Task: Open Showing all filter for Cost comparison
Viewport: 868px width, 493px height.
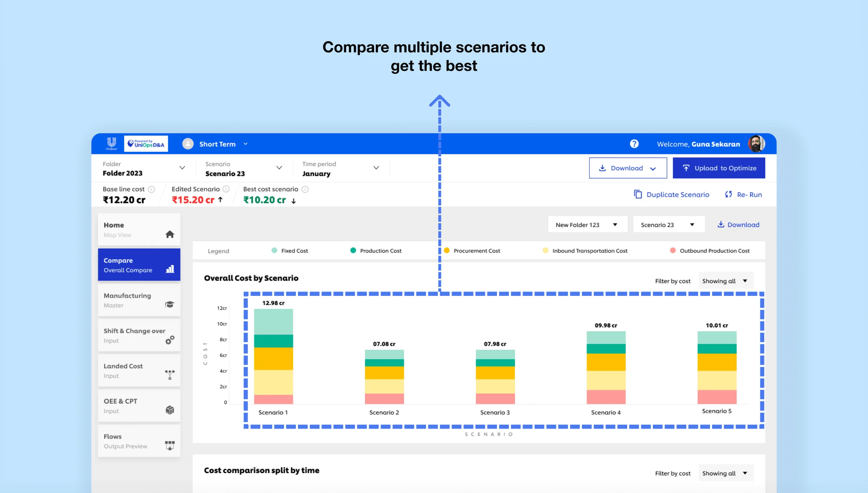Action: pos(726,473)
